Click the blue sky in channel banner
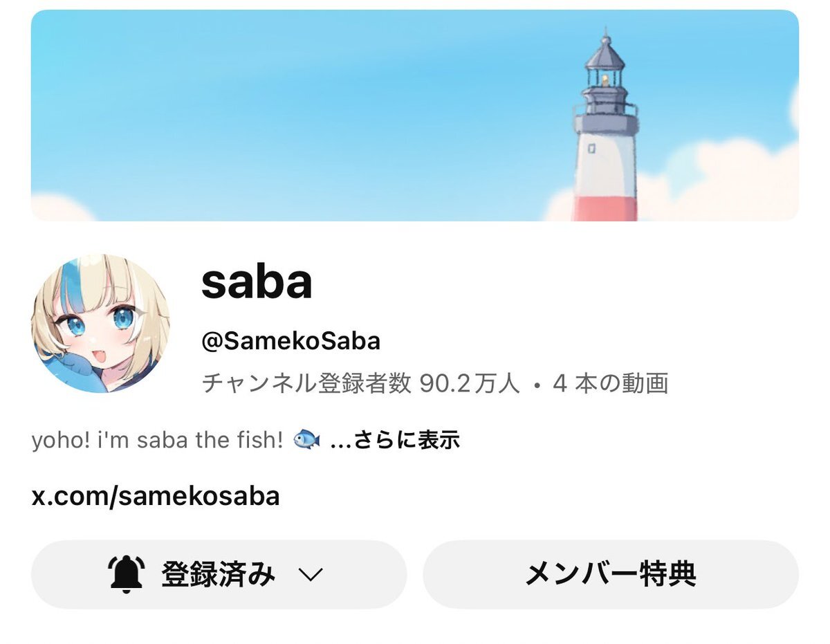830x644 pixels. pyautogui.click(x=277, y=104)
